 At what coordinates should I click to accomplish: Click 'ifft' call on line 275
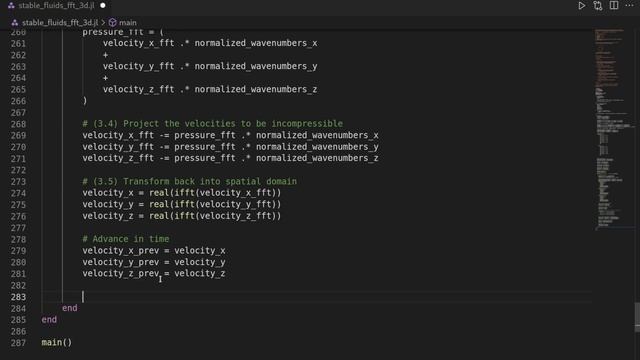(x=184, y=204)
